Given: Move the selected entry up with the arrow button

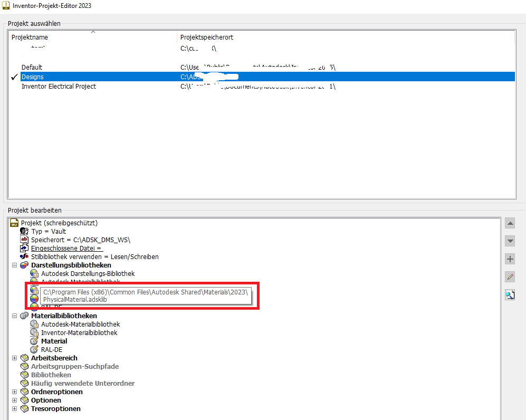Looking at the screenshot, I should coord(510,223).
